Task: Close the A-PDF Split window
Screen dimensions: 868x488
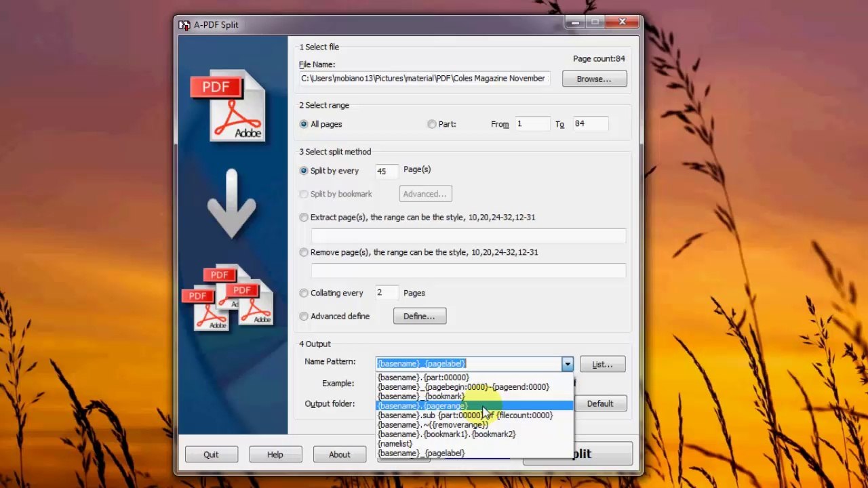Action: pos(623,22)
